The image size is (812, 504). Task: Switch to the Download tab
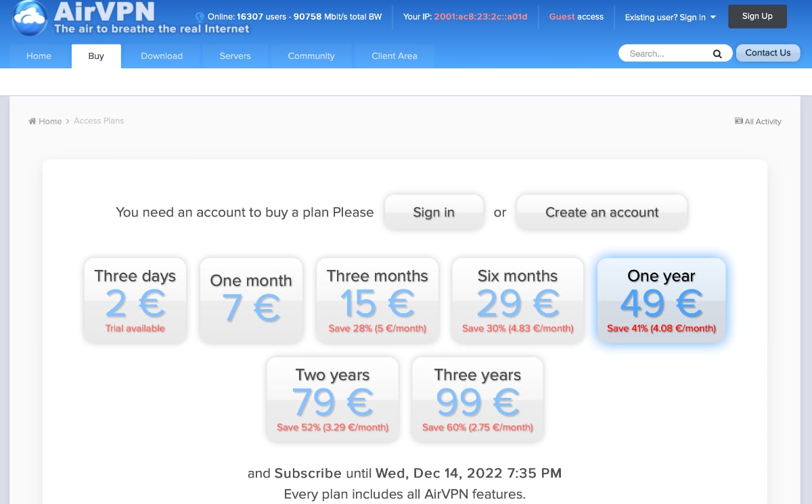pyautogui.click(x=162, y=56)
